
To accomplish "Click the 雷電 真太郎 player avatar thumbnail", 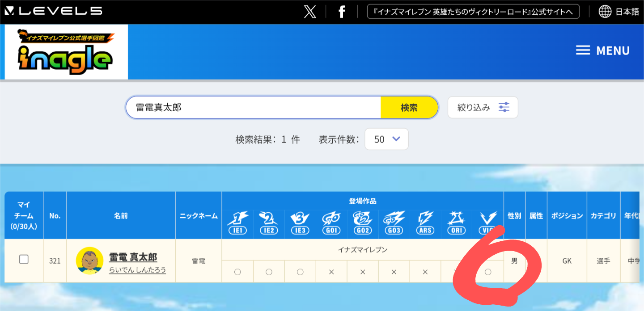I will click(89, 261).
